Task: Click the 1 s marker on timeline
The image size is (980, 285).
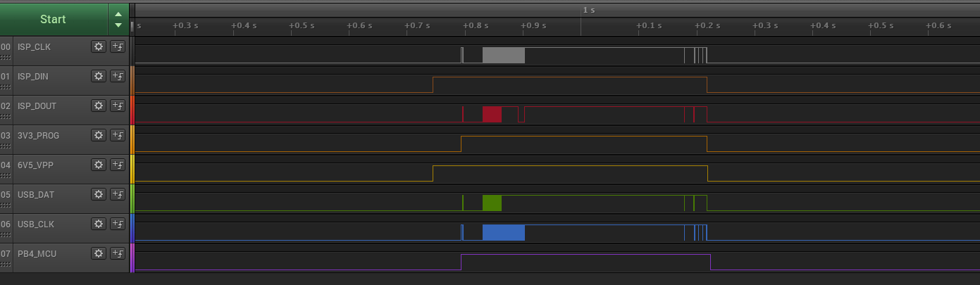Action: (588, 10)
